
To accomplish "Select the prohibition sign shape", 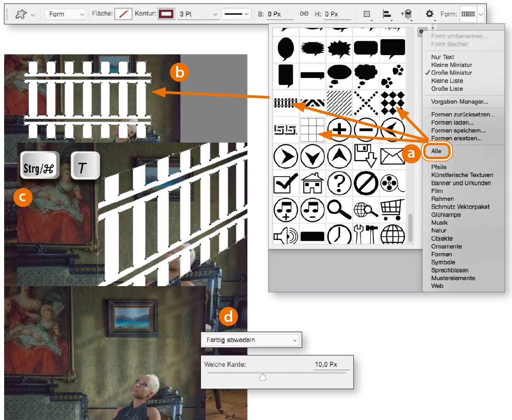I will 366,183.
